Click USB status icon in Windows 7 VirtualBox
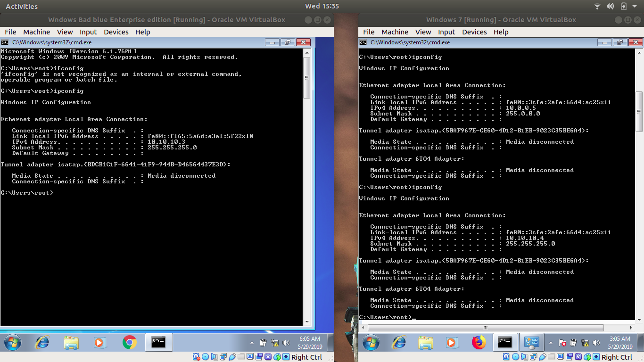The width and height of the screenshot is (644, 362). (543, 357)
